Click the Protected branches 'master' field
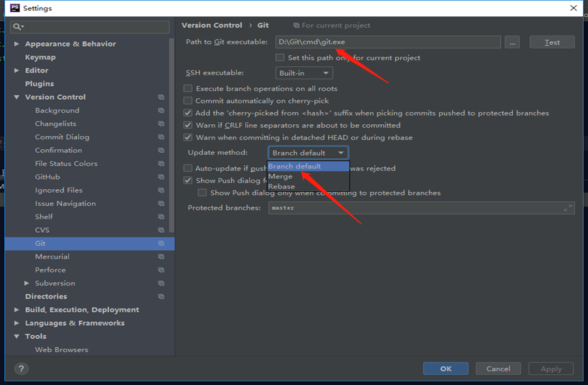The width and height of the screenshot is (588, 385). pos(421,208)
